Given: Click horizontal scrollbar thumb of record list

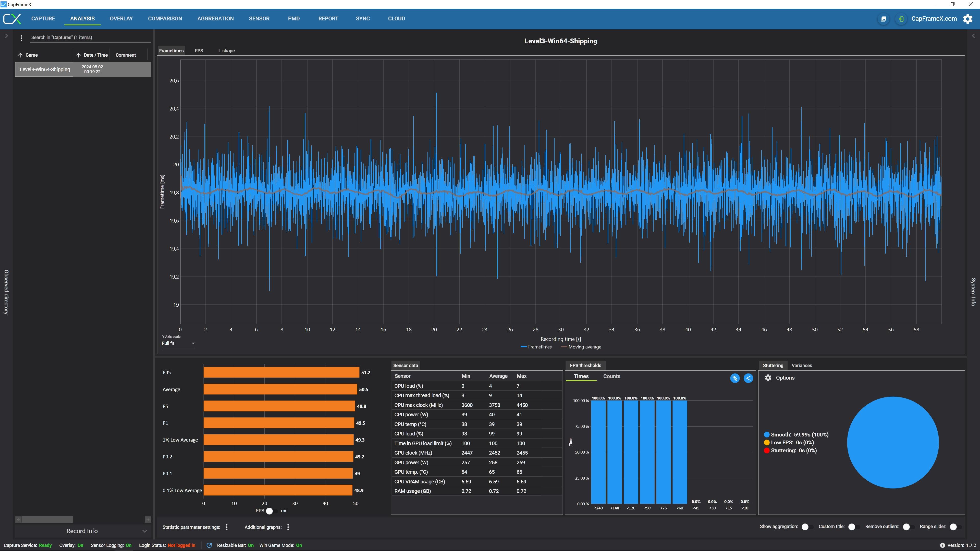Looking at the screenshot, I should 47,519.
